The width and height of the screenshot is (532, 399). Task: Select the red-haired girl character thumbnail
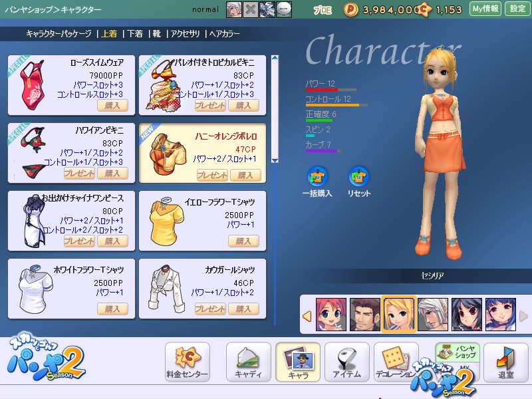pos(331,314)
